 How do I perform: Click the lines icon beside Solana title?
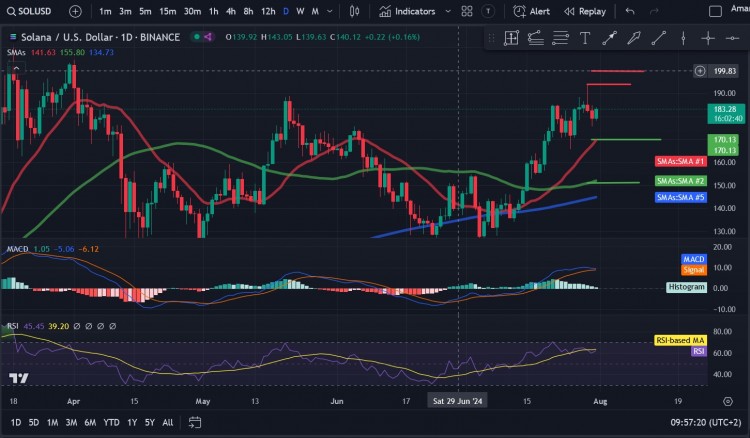click(x=13, y=37)
